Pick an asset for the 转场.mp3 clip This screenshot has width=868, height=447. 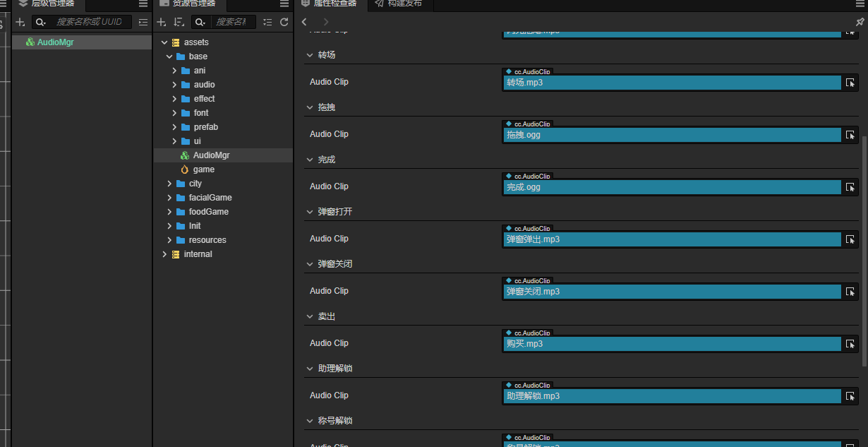tap(850, 83)
